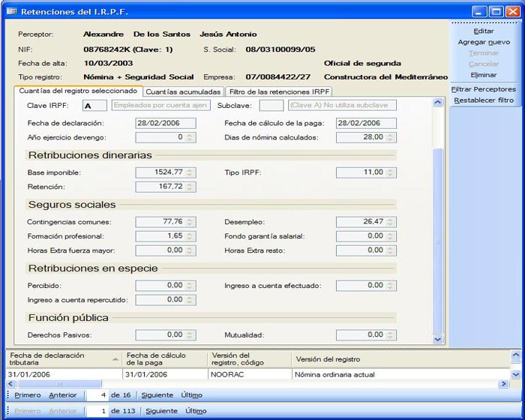Click the Clave IRPF input field
This screenshot has width=525, height=420.
[x=95, y=106]
